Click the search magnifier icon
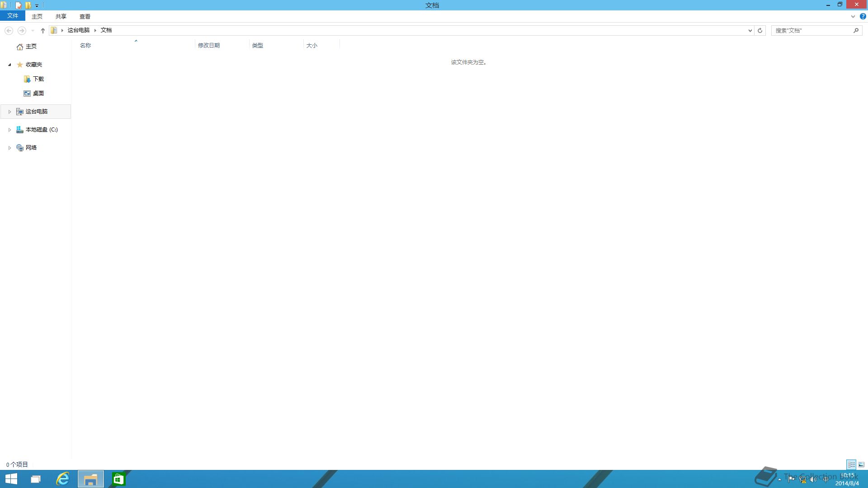868x488 pixels. (856, 30)
